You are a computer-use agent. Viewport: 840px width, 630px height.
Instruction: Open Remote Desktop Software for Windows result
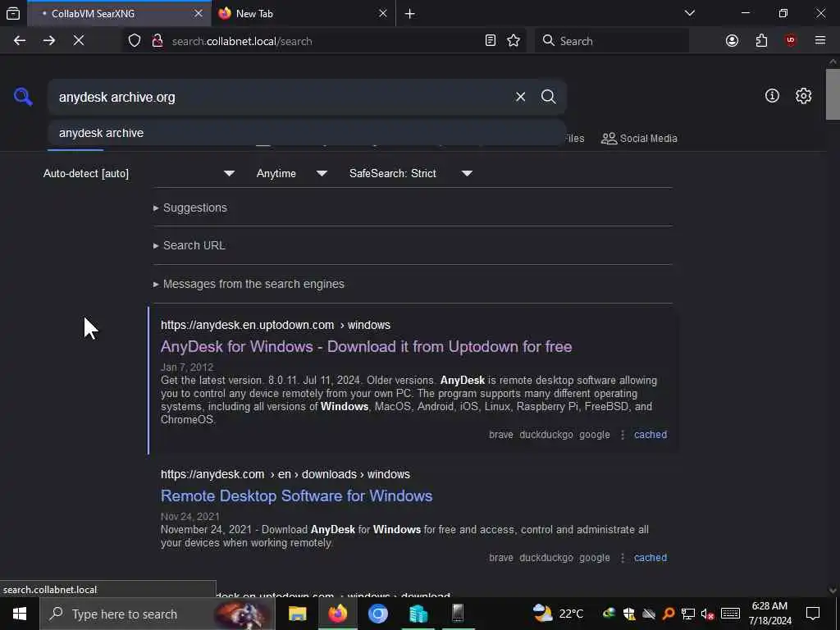(x=296, y=496)
